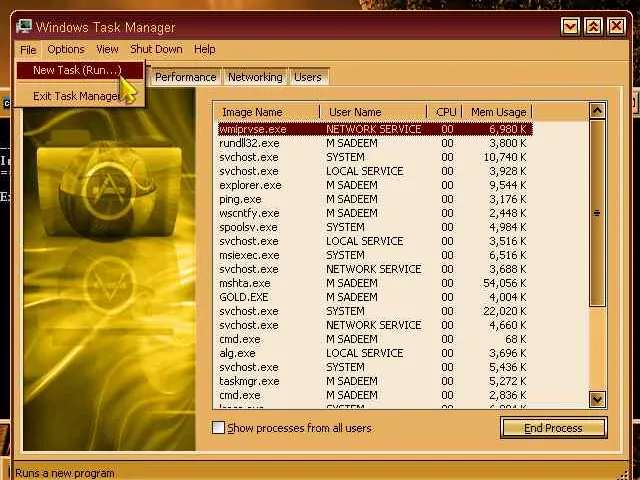Viewport: 640px width, 480px height.
Task: Open the Options menu
Action: click(66, 49)
